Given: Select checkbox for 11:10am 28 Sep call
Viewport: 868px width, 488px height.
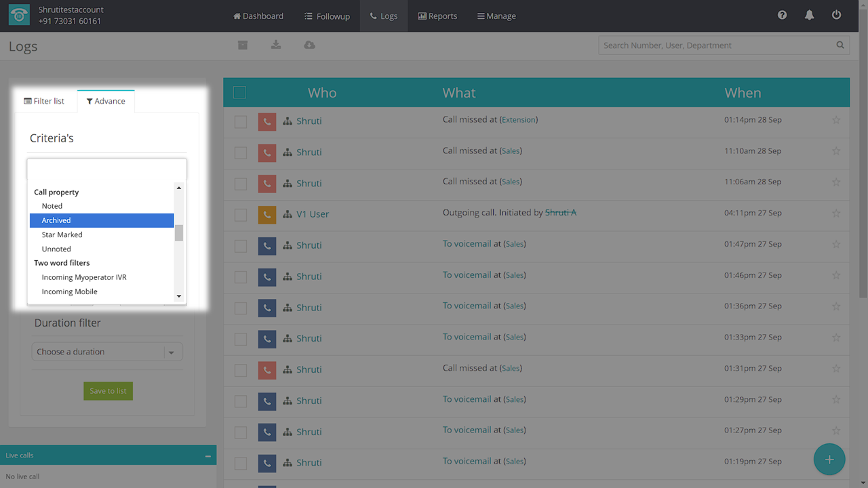Looking at the screenshot, I should click(241, 152).
